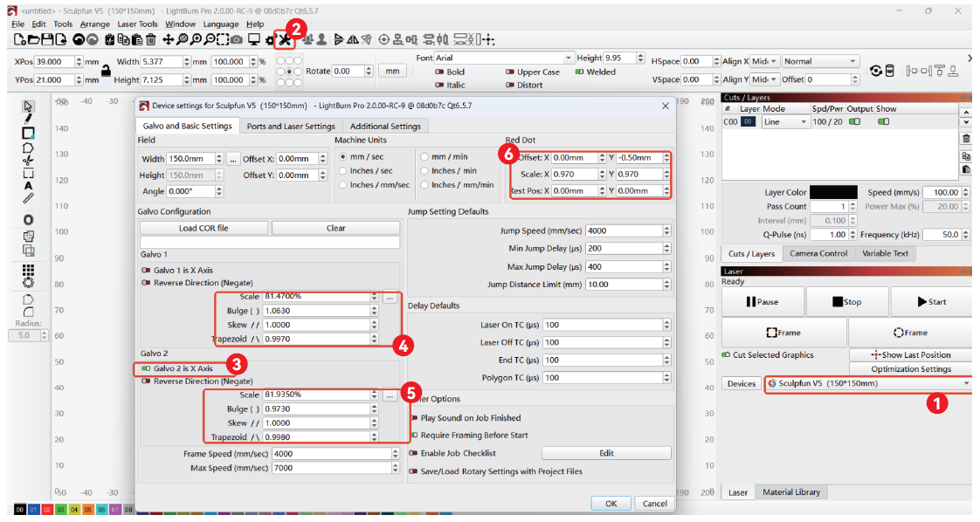Click the camera capture toolbar icon
980x522 pixels.
[237, 40]
